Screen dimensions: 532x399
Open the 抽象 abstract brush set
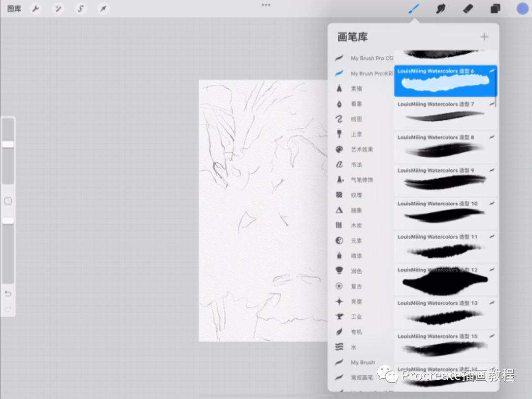(348, 210)
